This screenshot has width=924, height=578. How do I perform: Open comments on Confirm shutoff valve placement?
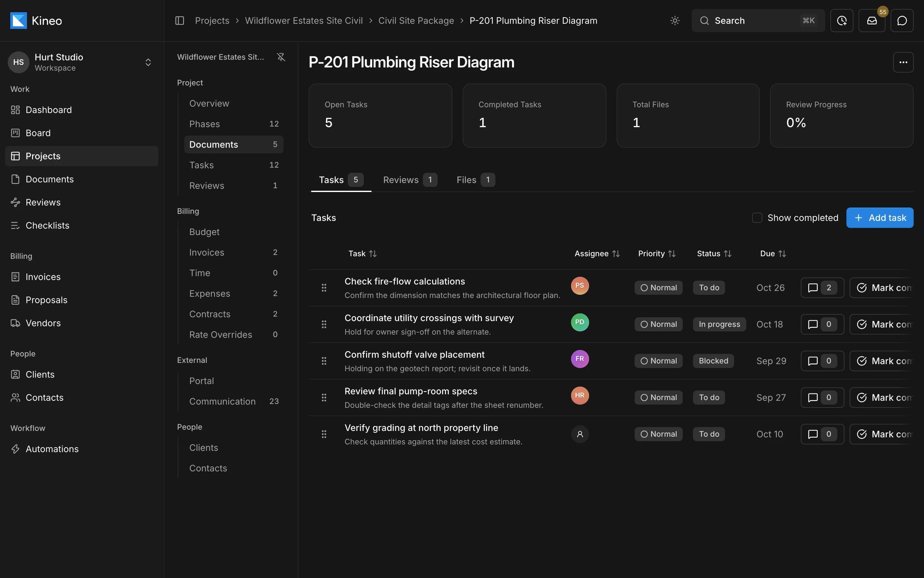(822, 361)
